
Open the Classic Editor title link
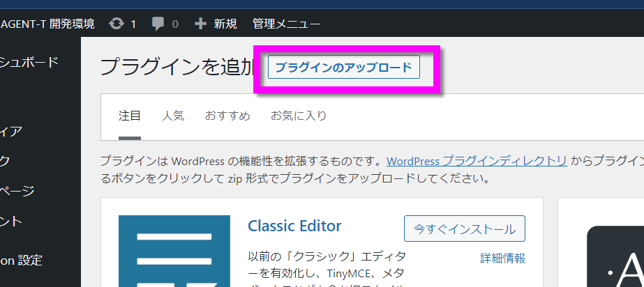(x=294, y=226)
